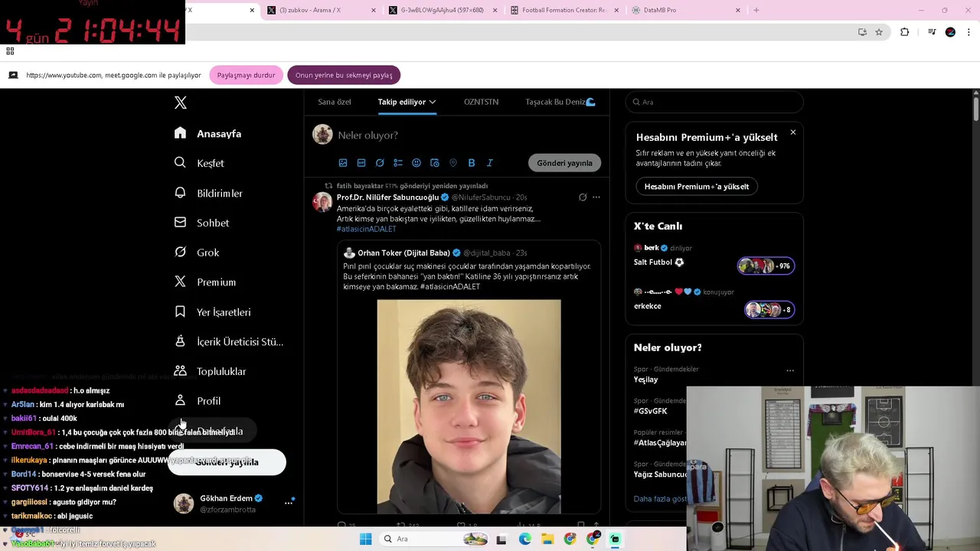Image resolution: width=980 pixels, height=551 pixels.
Task: Open the emoji picker in composer
Action: [x=416, y=163]
